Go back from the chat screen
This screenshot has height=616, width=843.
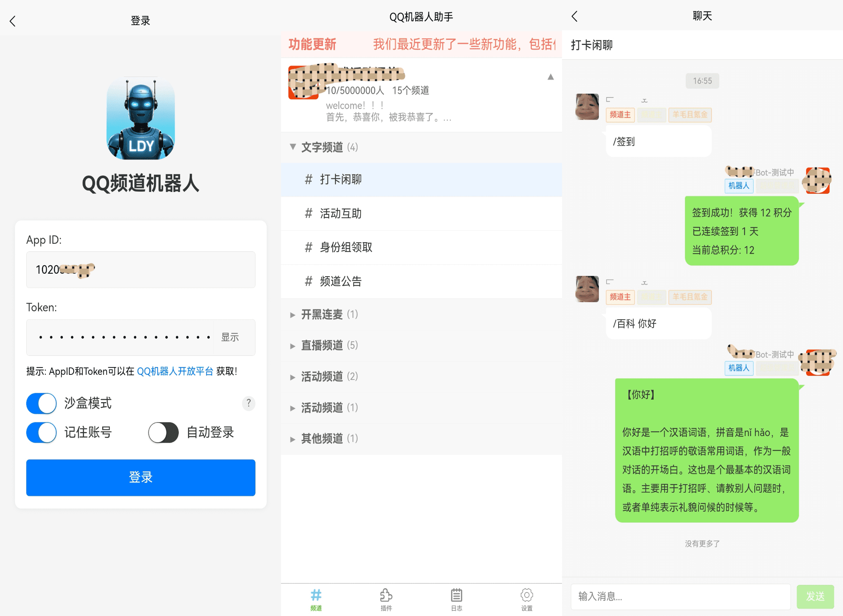click(x=574, y=16)
